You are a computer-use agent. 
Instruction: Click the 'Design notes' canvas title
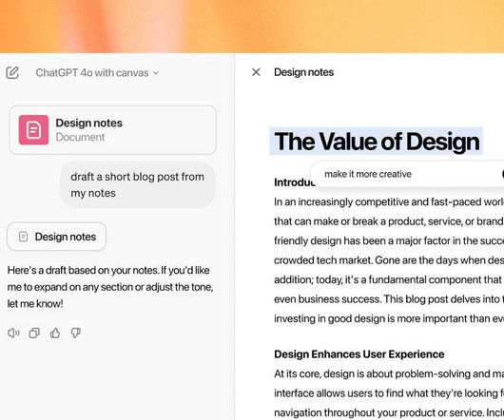[x=303, y=72]
